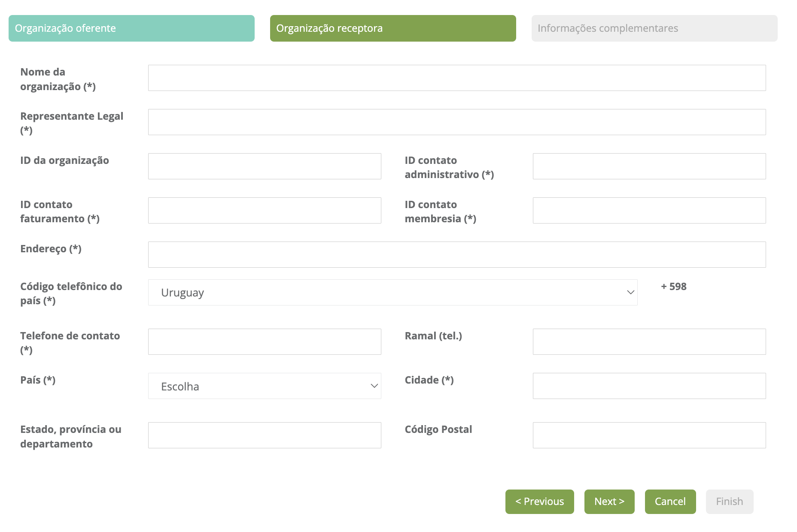Click the Cidade text field
Viewport: 797px width, 532px height.
point(649,386)
